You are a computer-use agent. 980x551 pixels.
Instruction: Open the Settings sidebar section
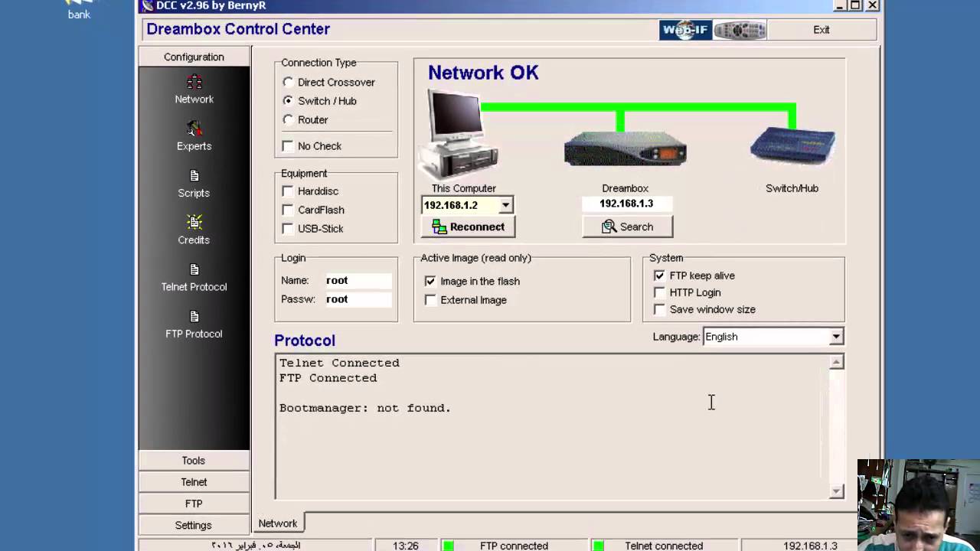click(194, 525)
